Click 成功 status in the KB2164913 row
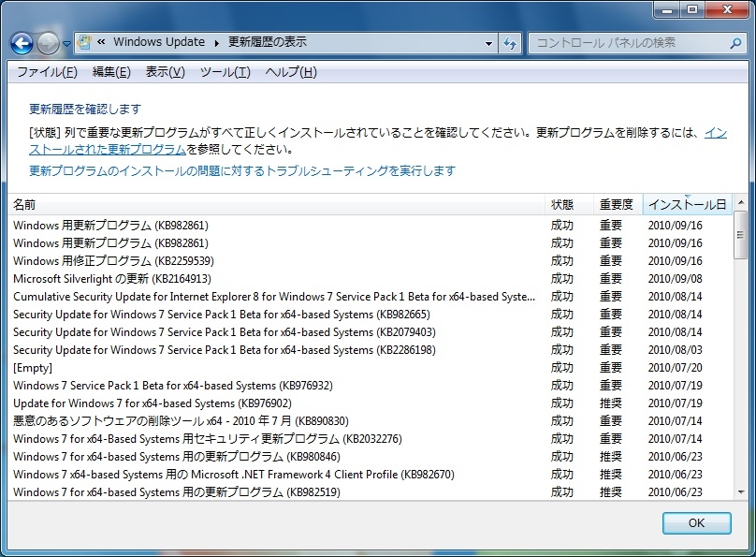This screenshot has width=756, height=557. pos(562,279)
